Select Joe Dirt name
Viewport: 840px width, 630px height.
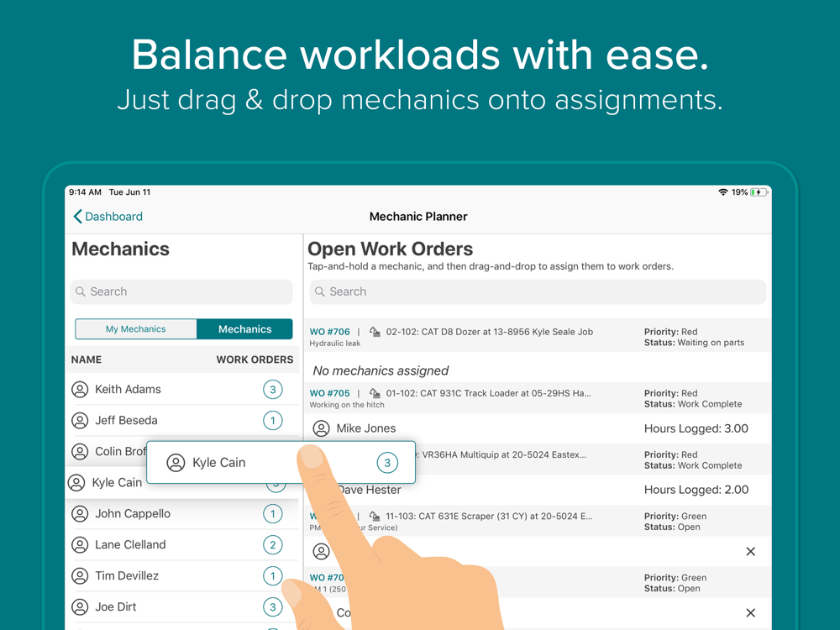point(116,607)
